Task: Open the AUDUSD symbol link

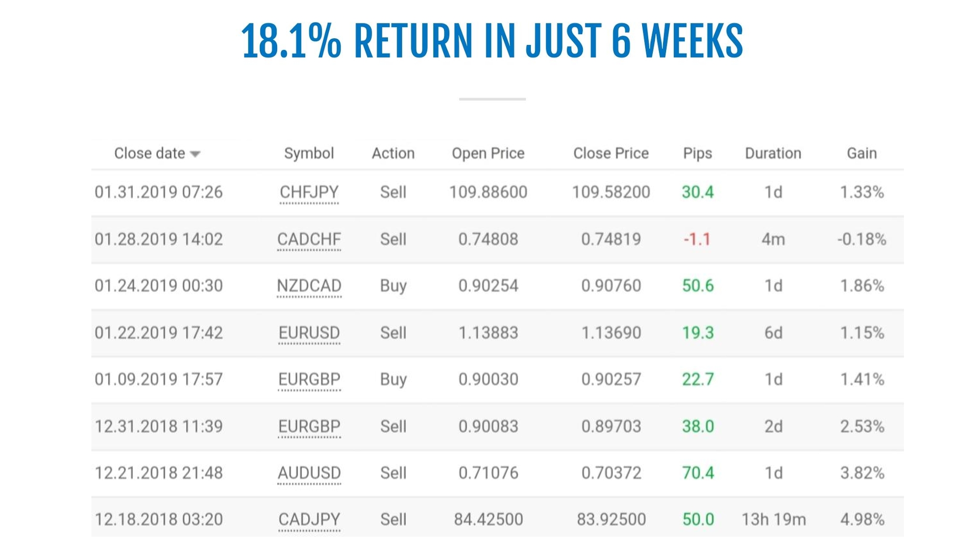Action: pos(309,473)
